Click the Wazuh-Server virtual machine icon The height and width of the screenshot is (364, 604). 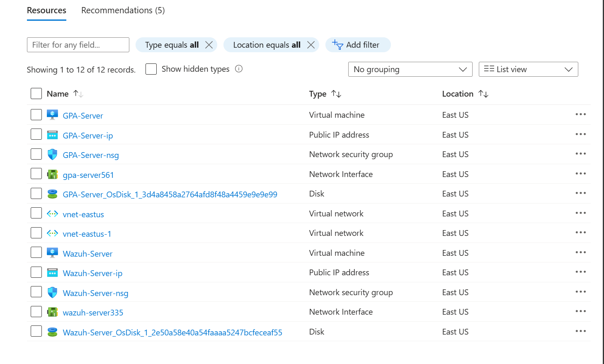52,253
